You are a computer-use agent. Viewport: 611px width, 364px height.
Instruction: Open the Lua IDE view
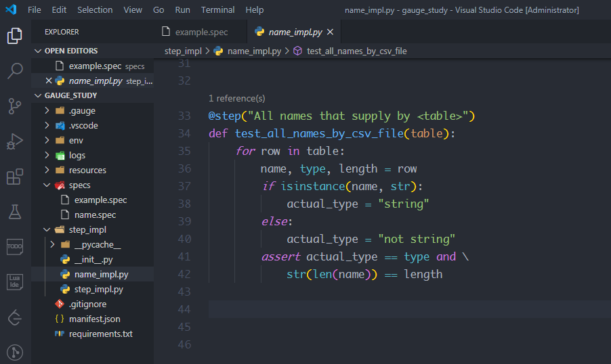[x=15, y=282]
